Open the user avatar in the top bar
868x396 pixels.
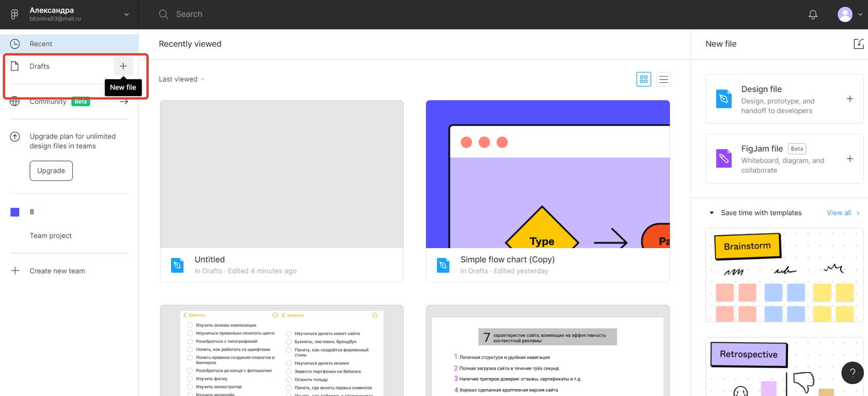845,14
